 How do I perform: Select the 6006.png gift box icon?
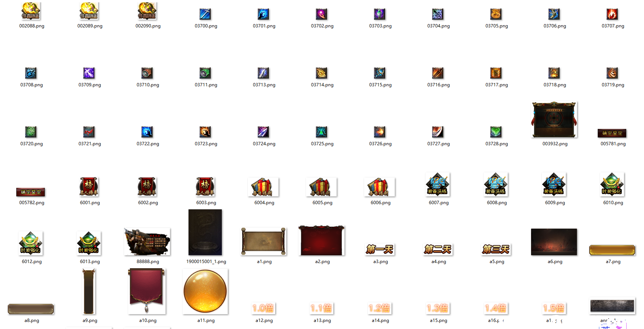[380, 187]
